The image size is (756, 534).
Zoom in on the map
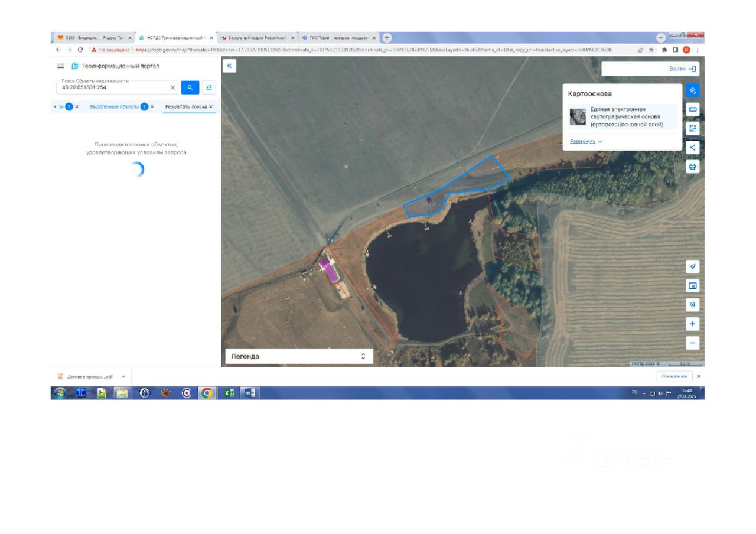[x=693, y=324]
